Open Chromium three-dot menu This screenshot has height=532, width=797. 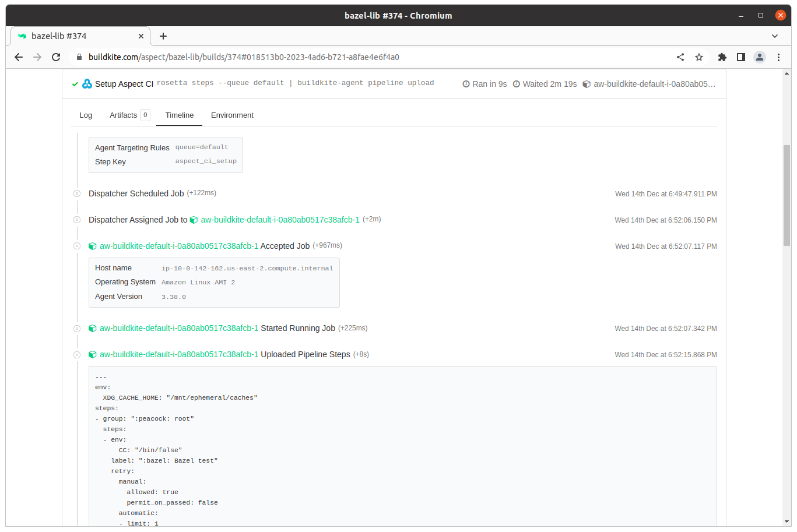778,57
